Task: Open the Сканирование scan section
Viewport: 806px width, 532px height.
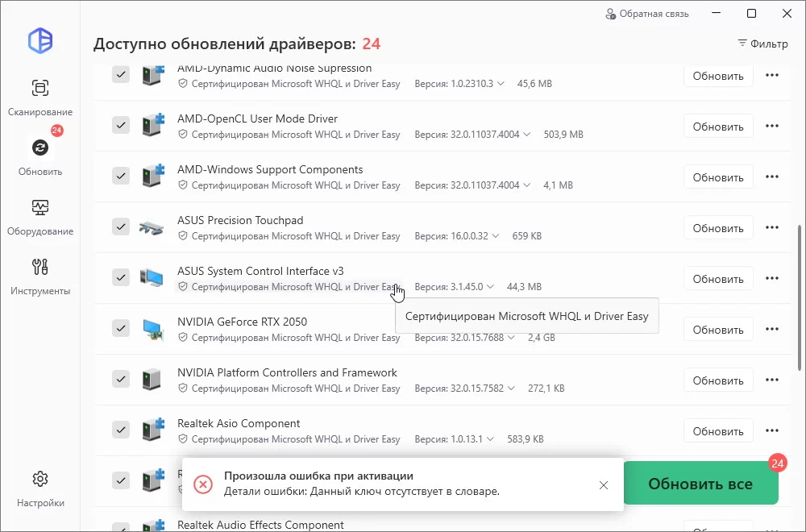Action: point(40,98)
